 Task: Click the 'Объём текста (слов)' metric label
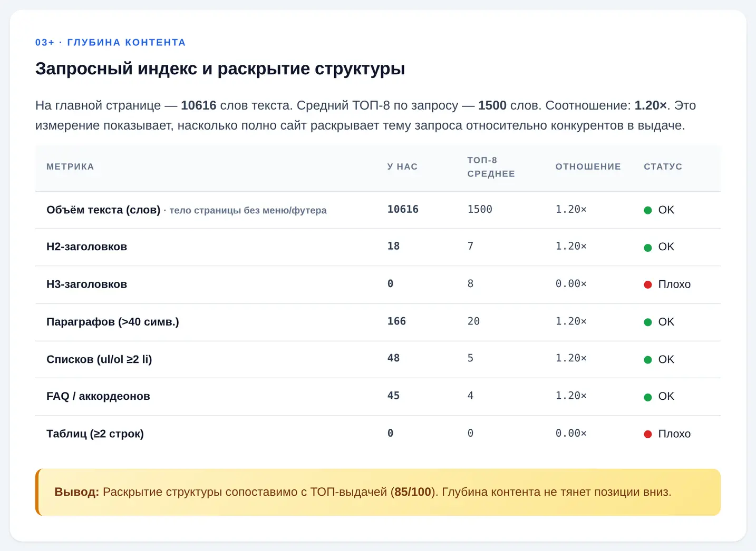(x=103, y=210)
